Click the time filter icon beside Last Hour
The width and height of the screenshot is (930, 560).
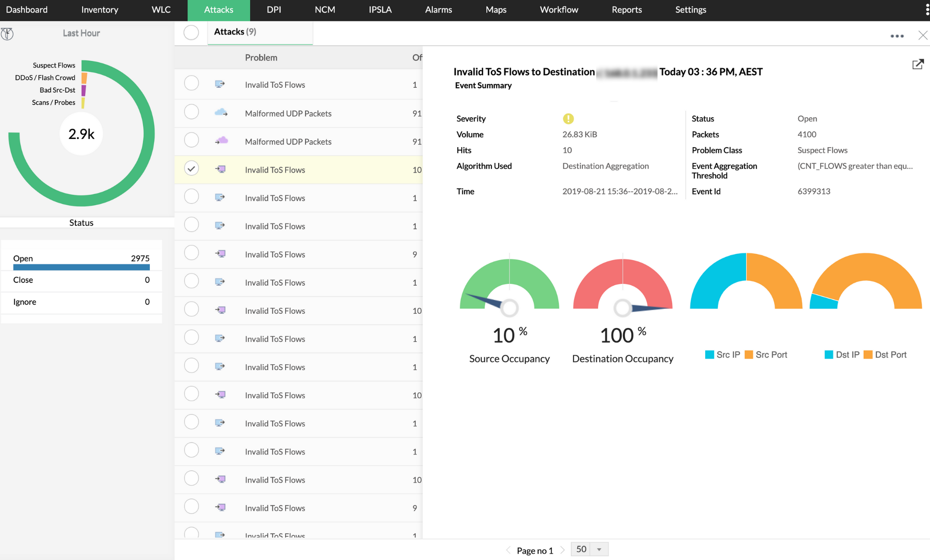[x=7, y=34]
